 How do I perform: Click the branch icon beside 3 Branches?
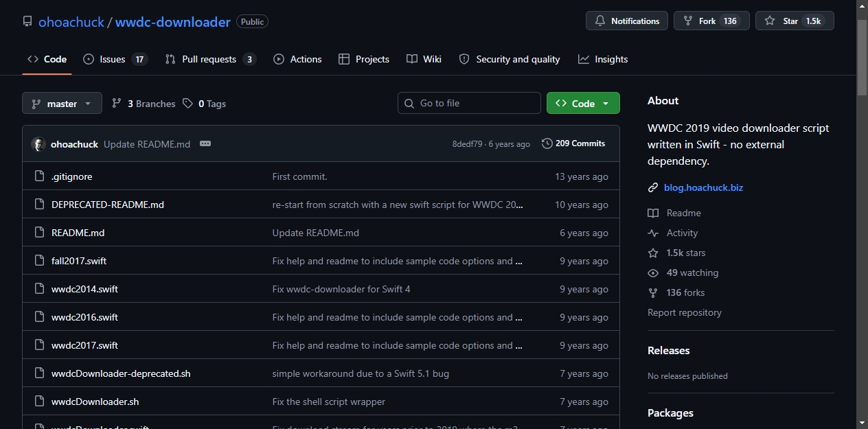[117, 104]
